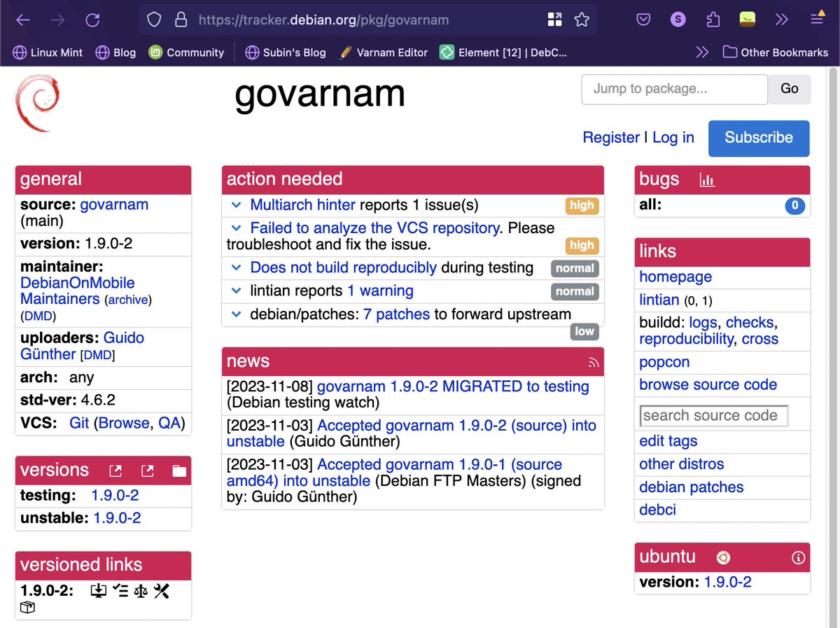Open bugs history graph icon

point(707,180)
